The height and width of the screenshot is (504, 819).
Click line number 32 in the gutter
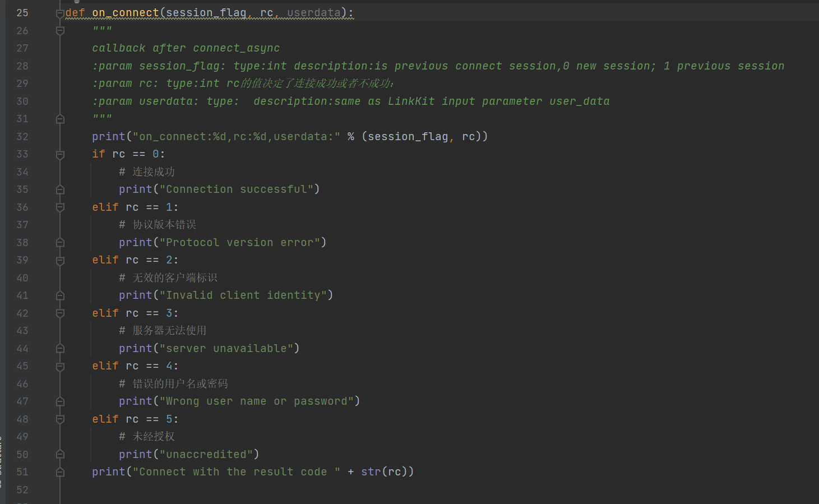[22, 137]
